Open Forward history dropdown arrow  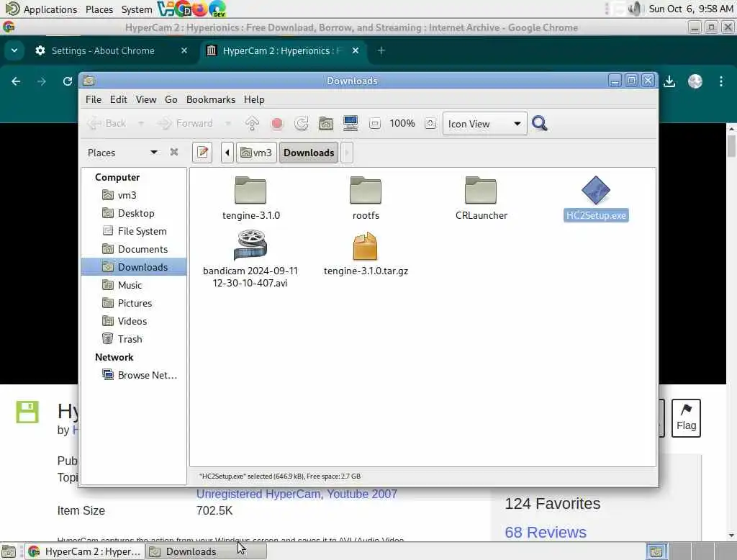(228, 124)
